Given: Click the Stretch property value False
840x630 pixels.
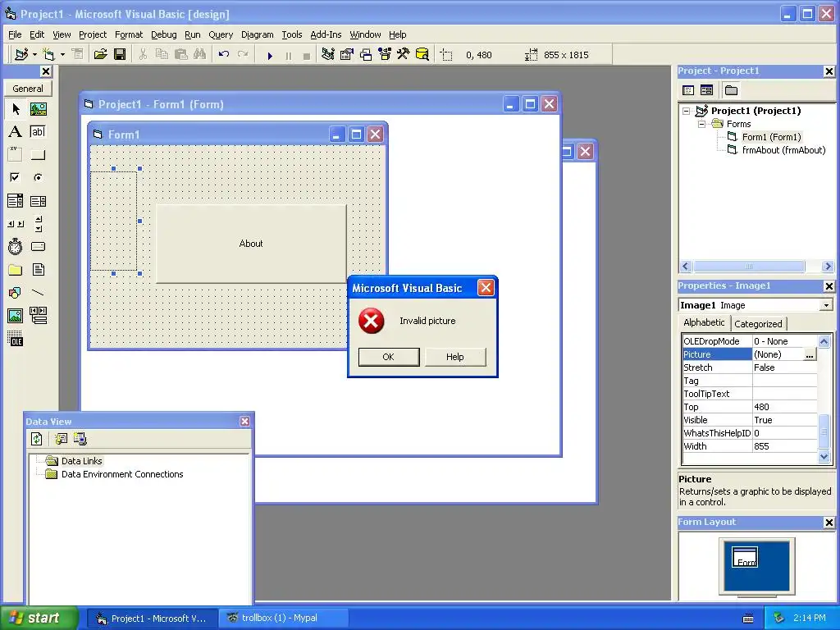Looking at the screenshot, I should [x=784, y=367].
